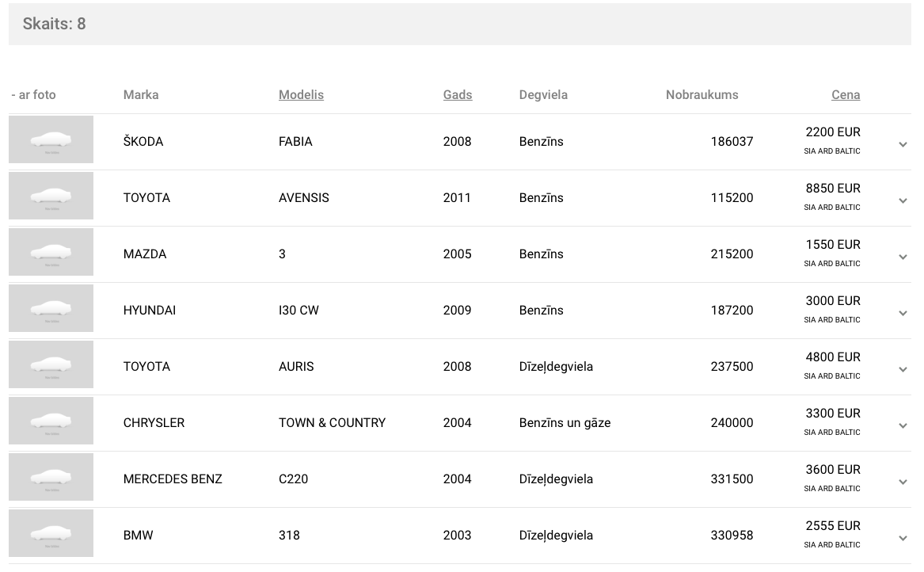Viewport: 924px width, 572px height.
Task: Select the Degviela column header
Action: (543, 95)
